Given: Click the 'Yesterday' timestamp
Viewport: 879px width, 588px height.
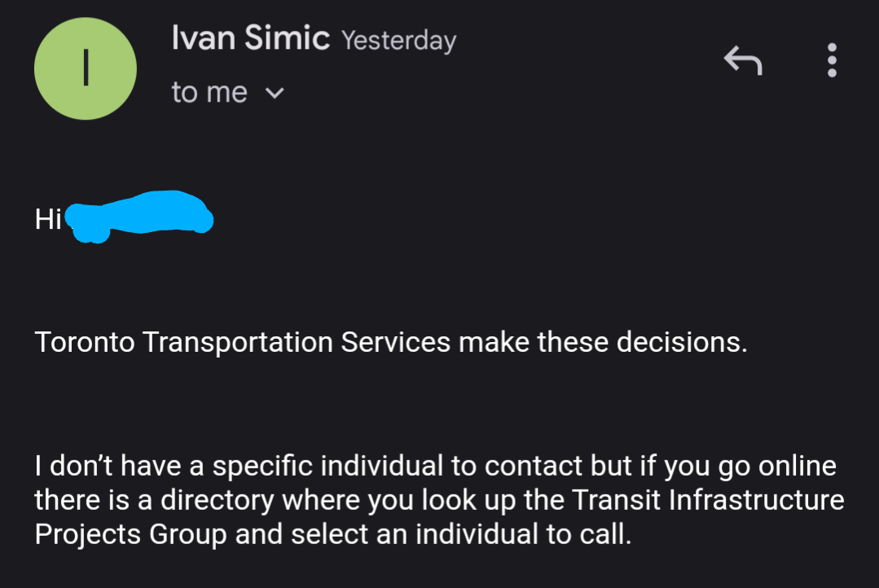Looking at the screenshot, I should 398,40.
